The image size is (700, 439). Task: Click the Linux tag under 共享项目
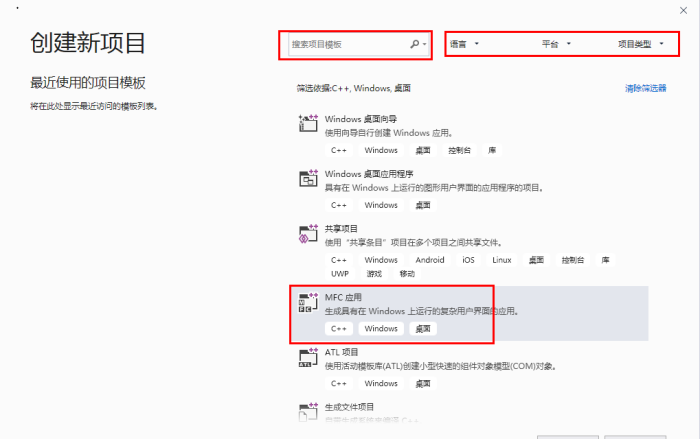pyautogui.click(x=502, y=260)
